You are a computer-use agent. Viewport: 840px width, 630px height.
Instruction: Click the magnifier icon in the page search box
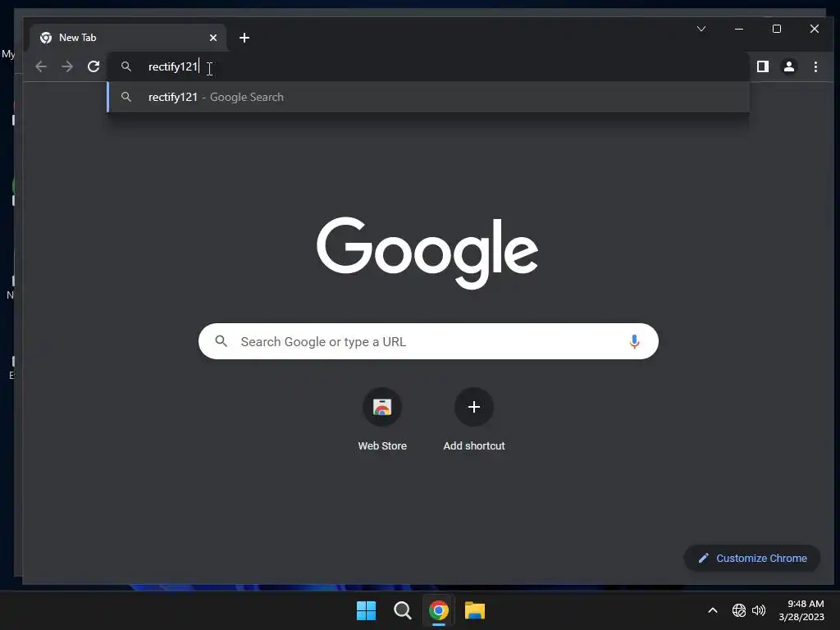[x=221, y=340]
